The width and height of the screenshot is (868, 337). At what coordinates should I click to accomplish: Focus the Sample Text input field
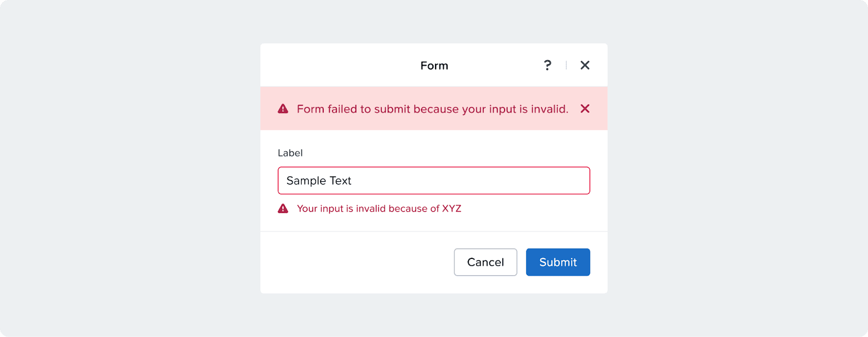434,181
